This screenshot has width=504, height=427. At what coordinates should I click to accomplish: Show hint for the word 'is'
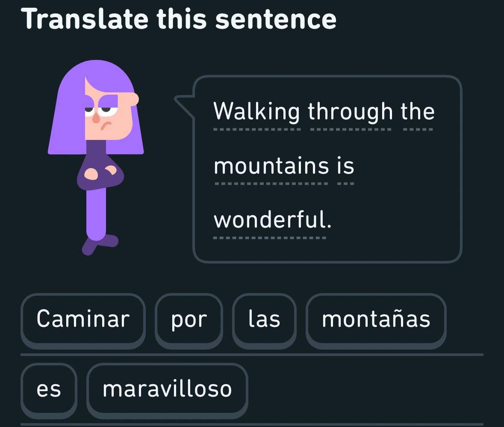point(345,166)
